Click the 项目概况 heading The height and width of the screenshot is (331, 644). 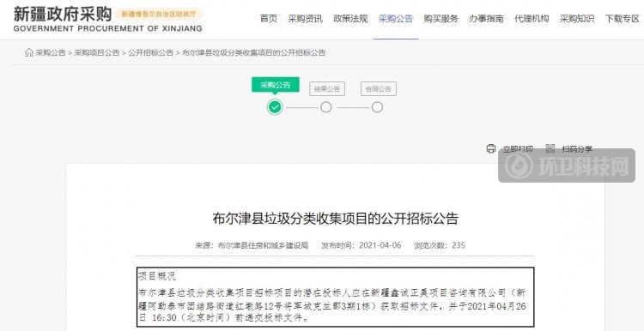[157, 276]
